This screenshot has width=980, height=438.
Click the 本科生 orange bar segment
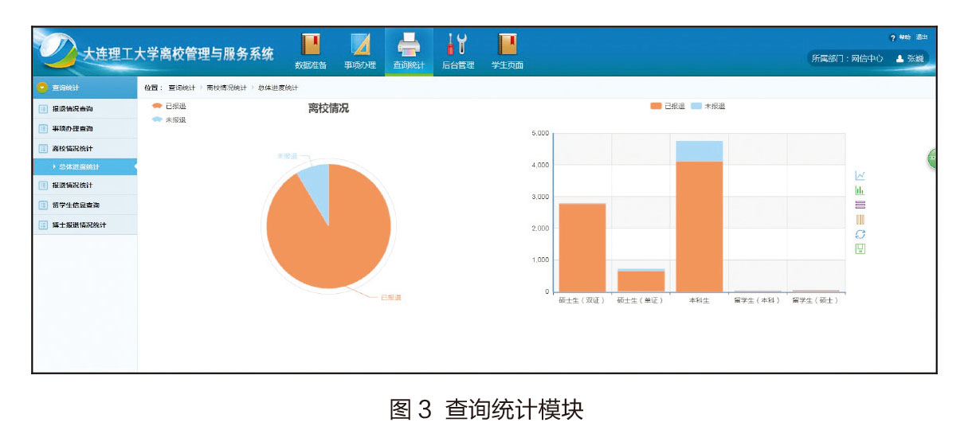point(699,227)
